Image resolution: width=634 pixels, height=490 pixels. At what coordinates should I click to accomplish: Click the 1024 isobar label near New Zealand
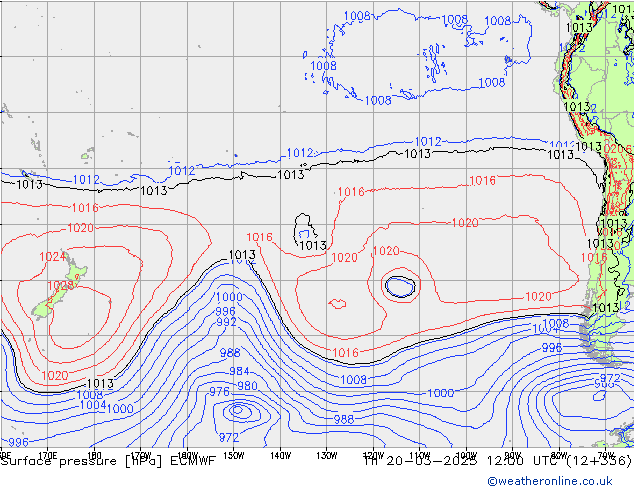[x=53, y=256]
